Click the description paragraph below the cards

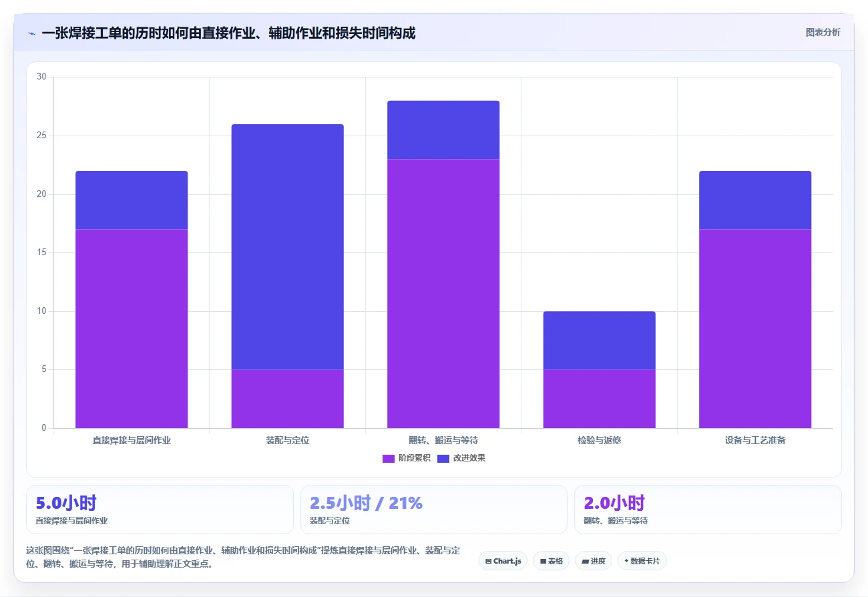pos(243,558)
